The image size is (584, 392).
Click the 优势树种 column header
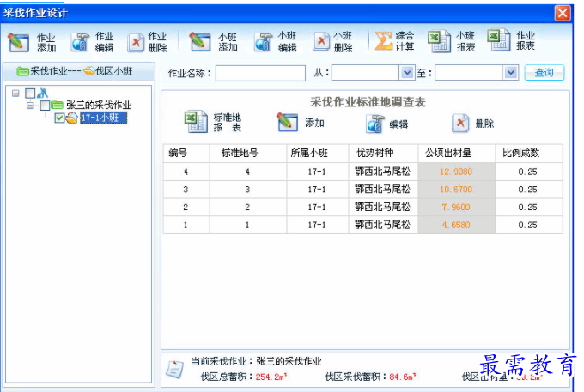(x=383, y=153)
